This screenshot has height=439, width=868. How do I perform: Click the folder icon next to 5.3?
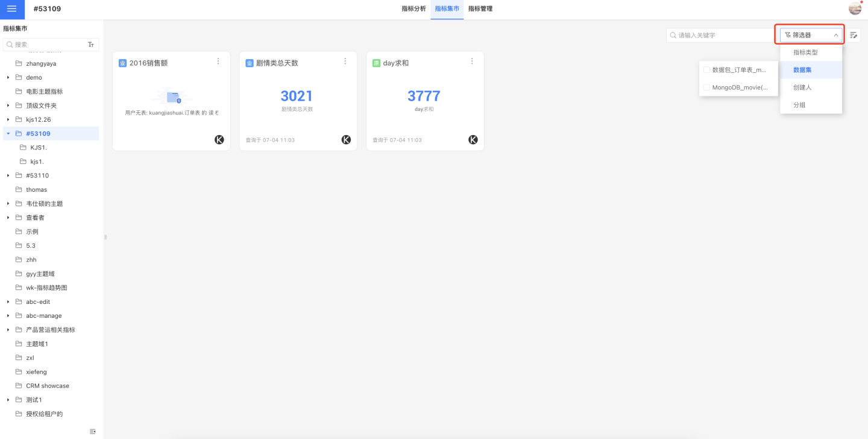tap(19, 245)
